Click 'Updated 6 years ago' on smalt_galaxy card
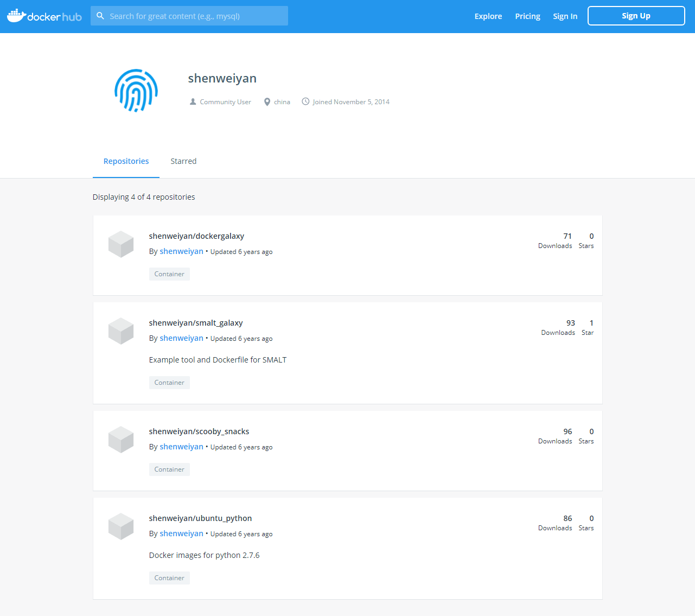 pos(241,339)
